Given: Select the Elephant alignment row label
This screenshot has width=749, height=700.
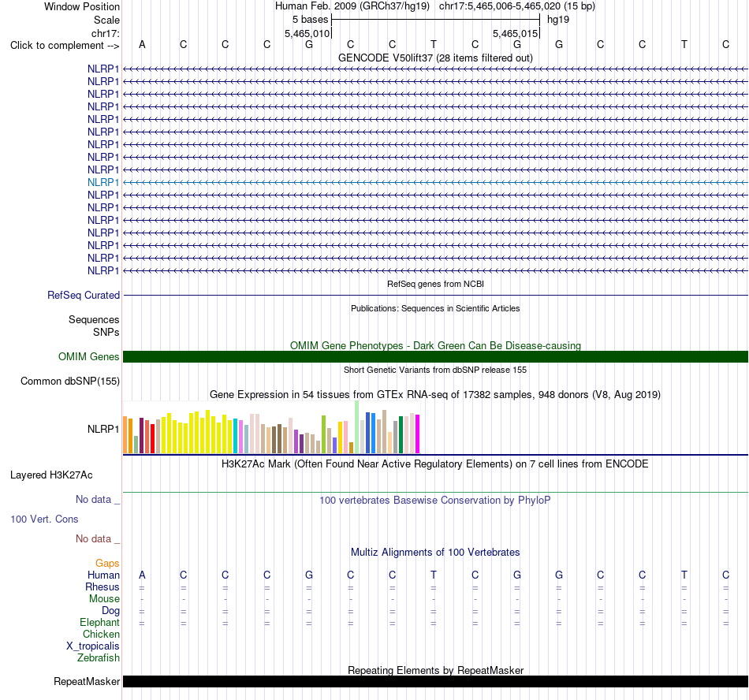Looking at the screenshot, I should pyautogui.click(x=99, y=622).
